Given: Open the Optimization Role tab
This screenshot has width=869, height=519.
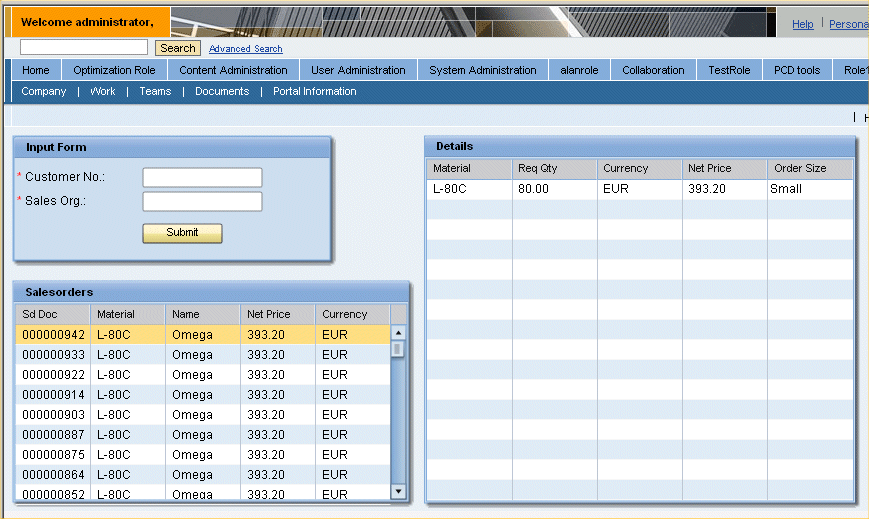Looking at the screenshot, I should 114,70.
